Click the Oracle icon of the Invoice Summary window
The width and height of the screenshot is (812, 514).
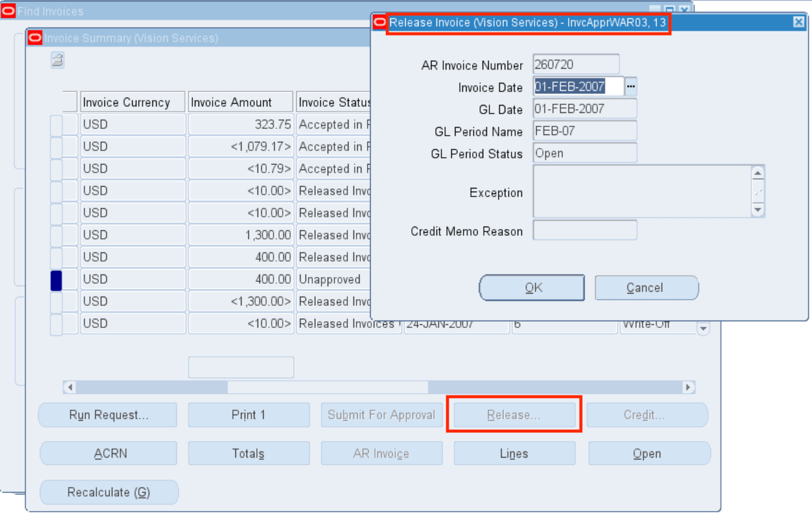tap(36, 38)
